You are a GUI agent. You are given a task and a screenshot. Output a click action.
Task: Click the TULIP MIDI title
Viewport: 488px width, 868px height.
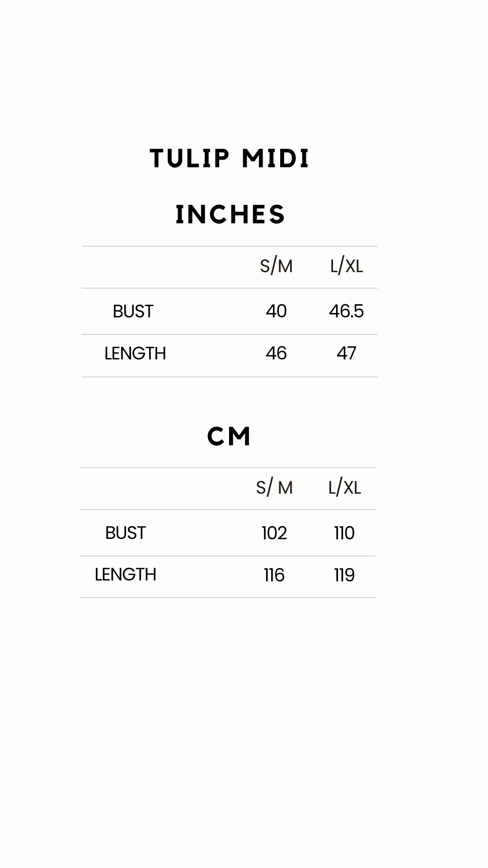(230, 159)
